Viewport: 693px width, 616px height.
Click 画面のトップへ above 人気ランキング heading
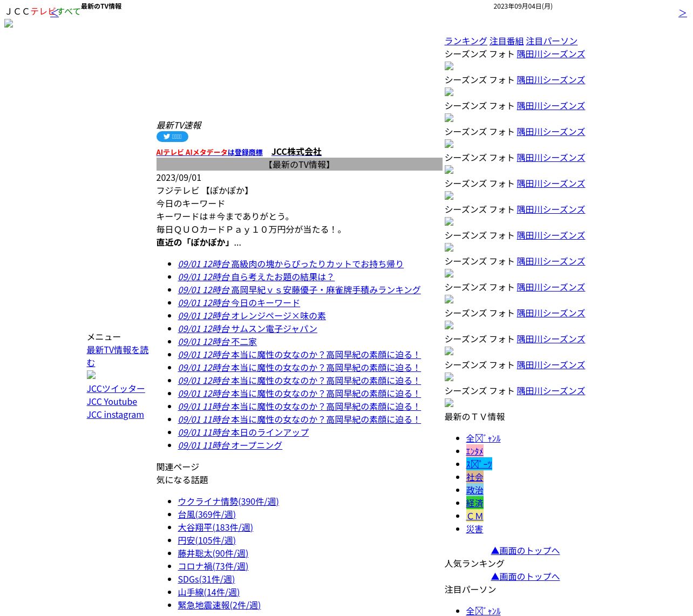525,551
